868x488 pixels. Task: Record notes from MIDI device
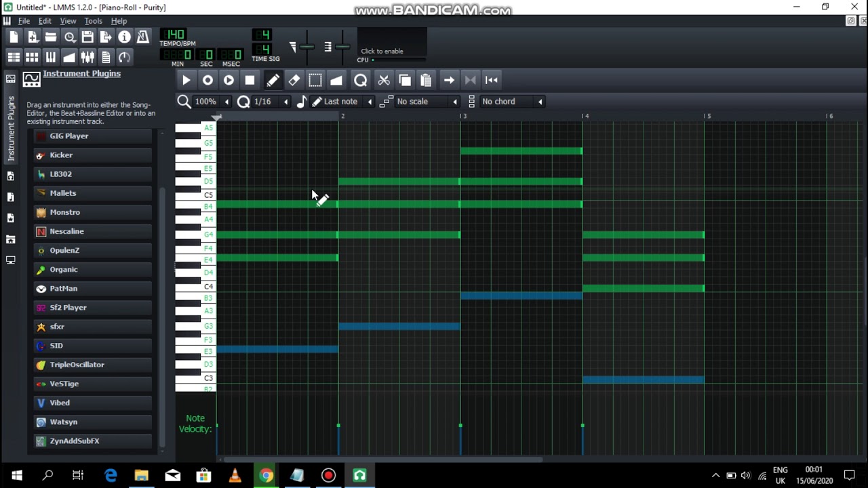[x=208, y=80]
